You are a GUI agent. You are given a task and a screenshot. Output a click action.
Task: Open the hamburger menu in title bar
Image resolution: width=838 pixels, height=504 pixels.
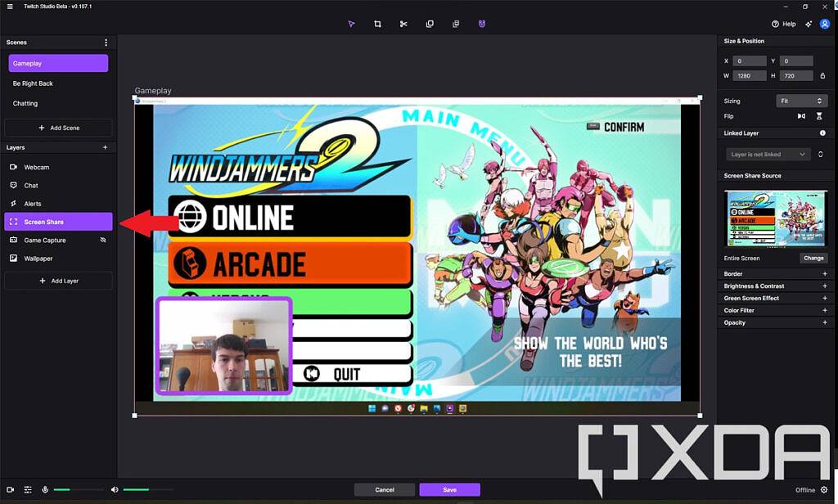point(10,7)
